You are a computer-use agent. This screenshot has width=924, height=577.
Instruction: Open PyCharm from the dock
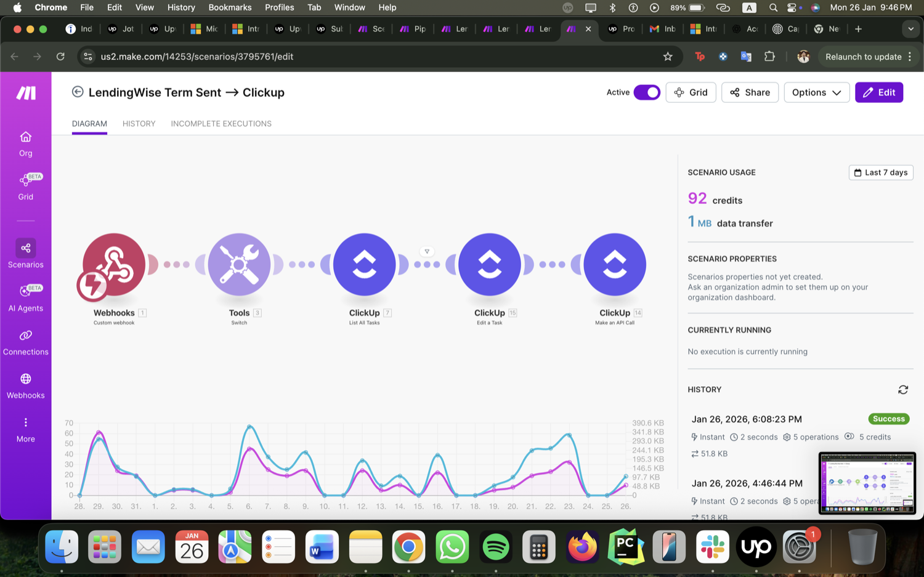click(x=626, y=547)
